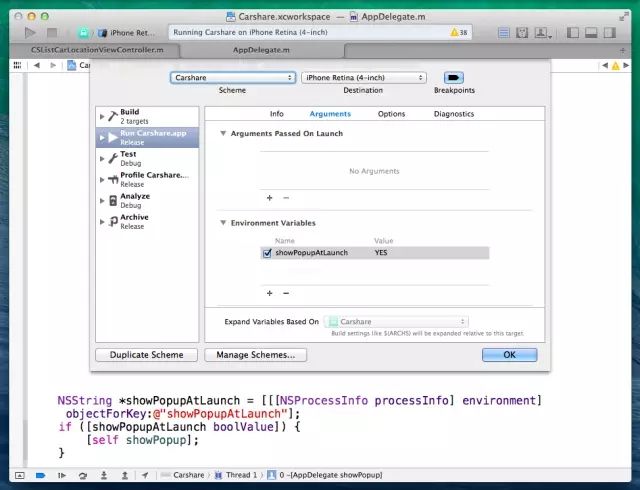The image size is (640, 490).
Task: Toggle the Navigator pane icon
Action: (x=573, y=33)
